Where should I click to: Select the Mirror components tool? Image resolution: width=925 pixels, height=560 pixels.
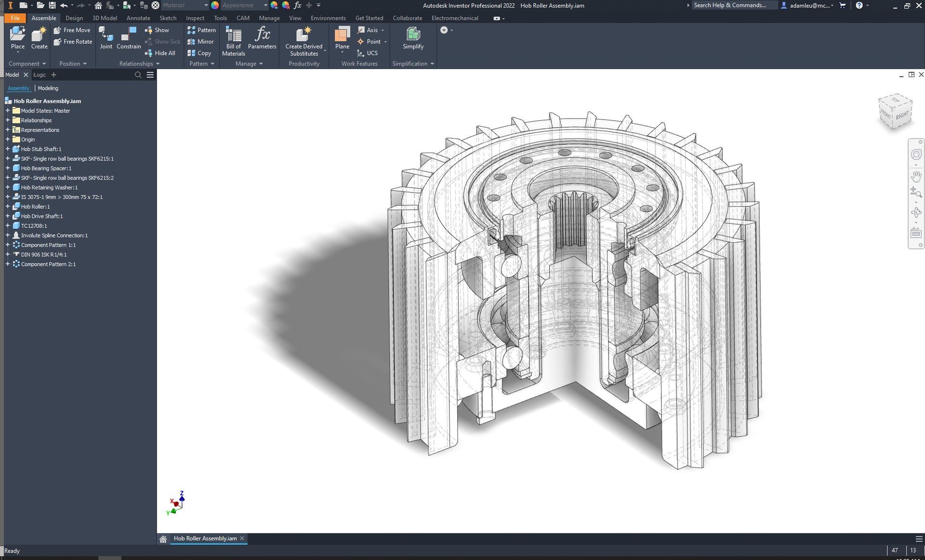[x=200, y=41]
